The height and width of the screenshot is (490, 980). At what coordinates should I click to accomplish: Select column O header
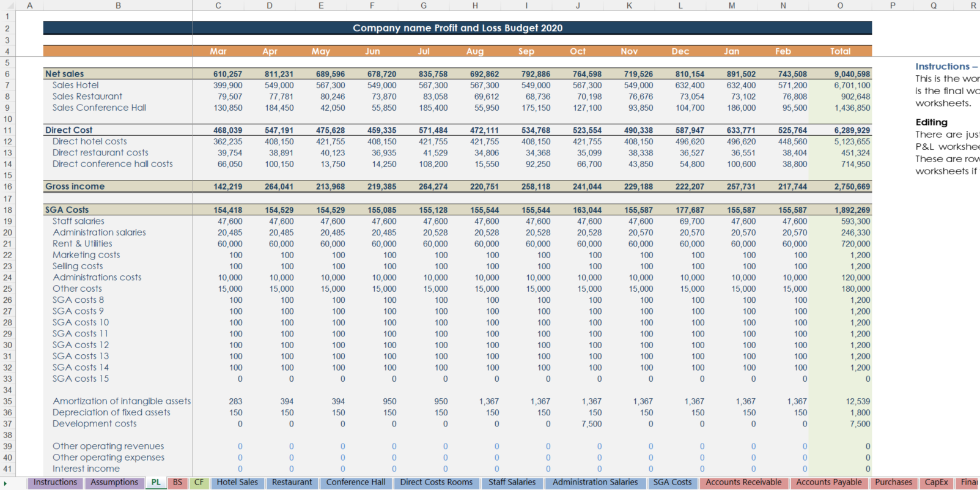(x=840, y=6)
